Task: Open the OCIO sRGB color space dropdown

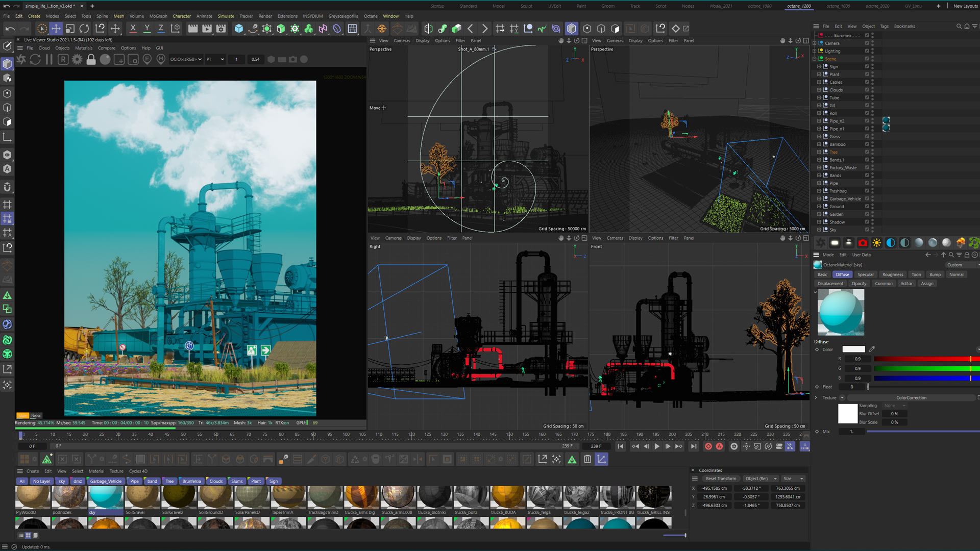Action: click(186, 59)
